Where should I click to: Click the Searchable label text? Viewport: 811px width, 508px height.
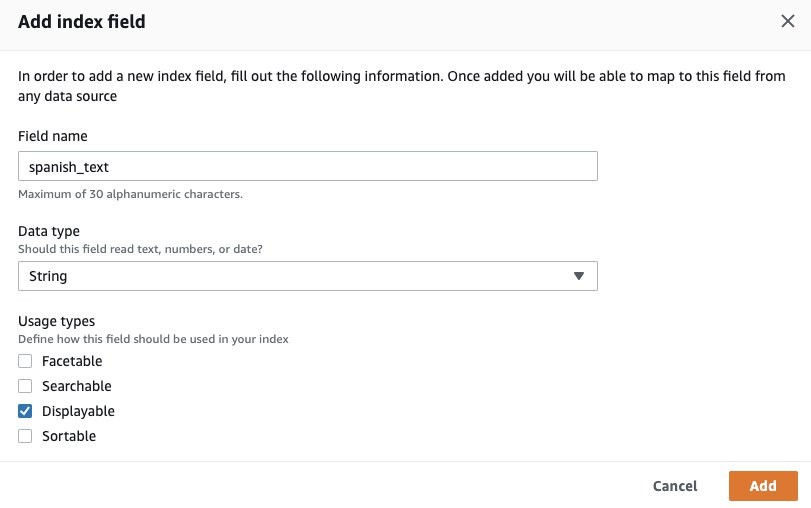tap(77, 386)
